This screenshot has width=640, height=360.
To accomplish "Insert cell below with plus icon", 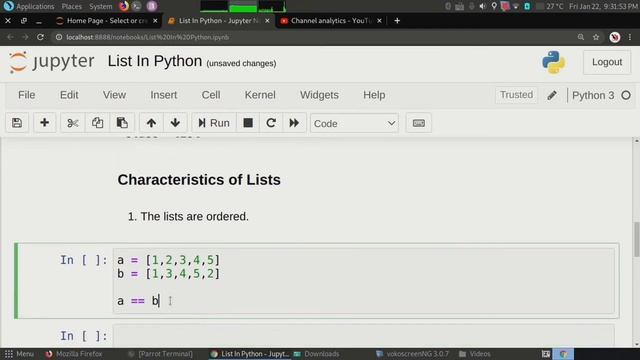I will tap(44, 123).
